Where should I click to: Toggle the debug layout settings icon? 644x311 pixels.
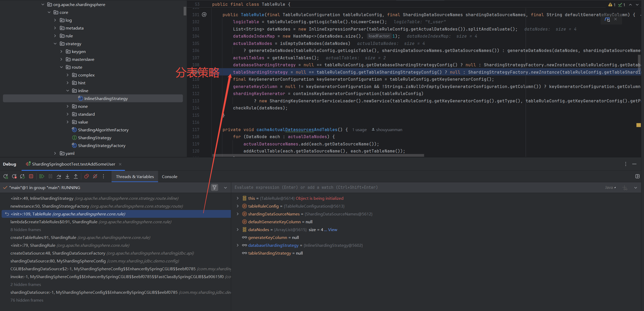(637, 177)
